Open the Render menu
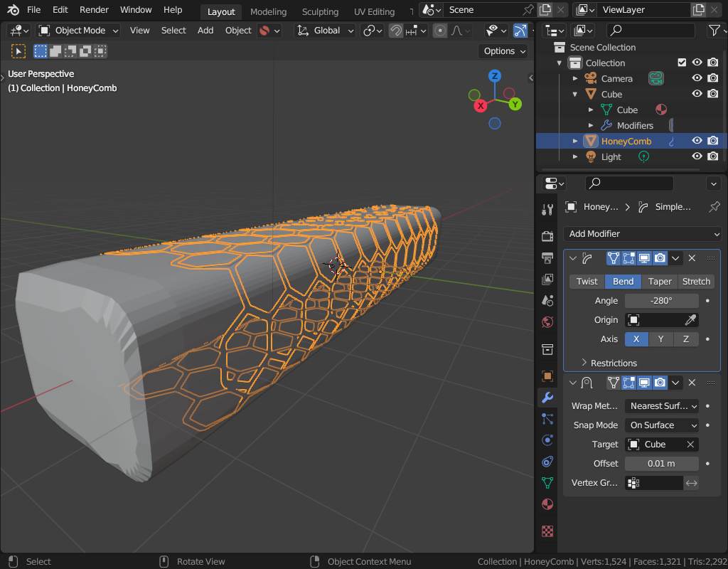 (x=94, y=10)
